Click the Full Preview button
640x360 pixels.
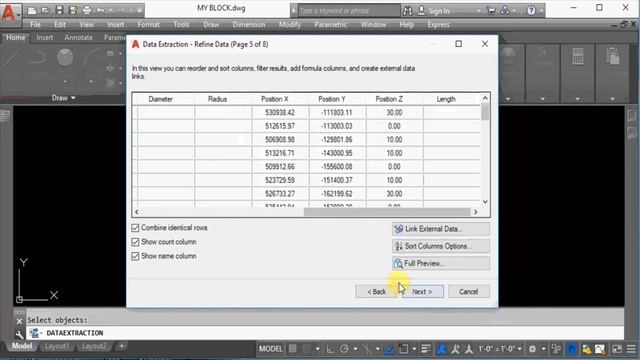441,263
